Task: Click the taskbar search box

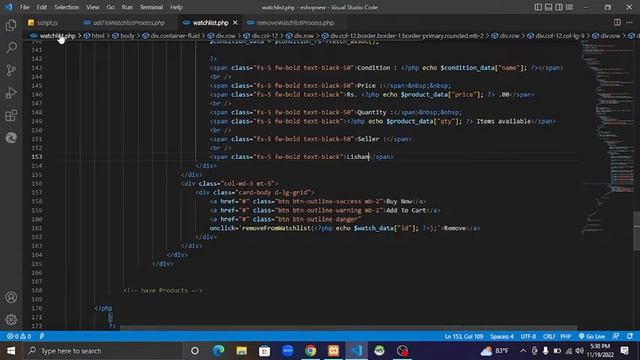Action: pos(103,351)
